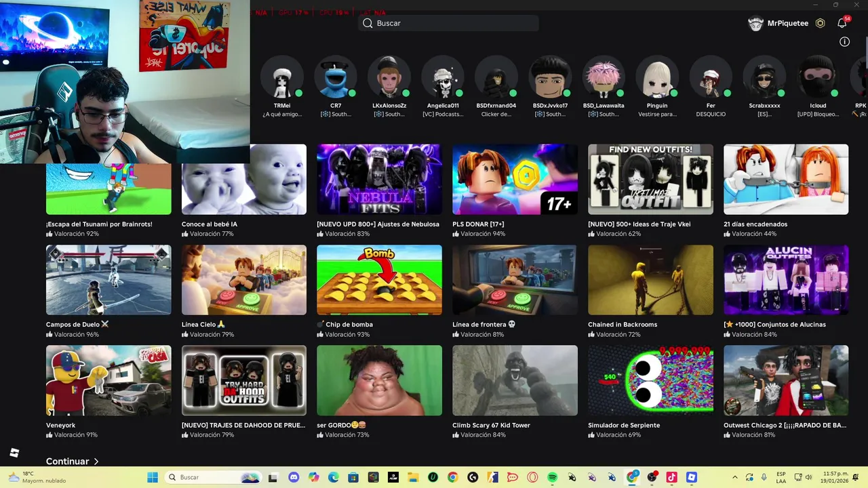Image resolution: width=868 pixels, height=488 pixels.
Task: Open the Línea Cielo game thumbnail
Action: click(x=243, y=280)
